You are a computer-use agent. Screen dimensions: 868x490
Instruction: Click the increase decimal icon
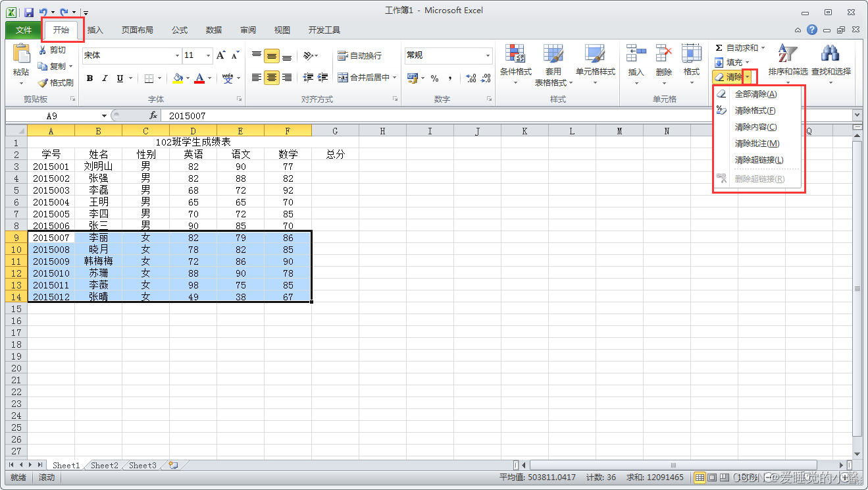pos(471,78)
